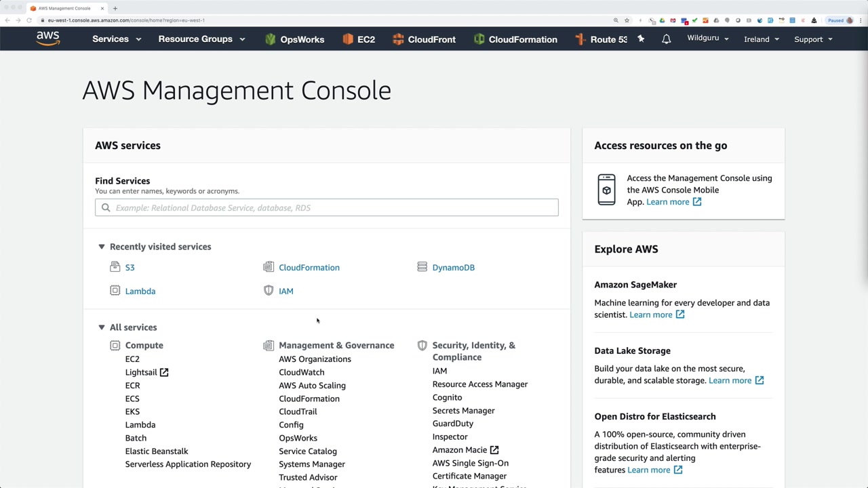This screenshot has height=488, width=868.
Task: Open CloudFront shortcut in the navigation bar
Action: (x=424, y=39)
